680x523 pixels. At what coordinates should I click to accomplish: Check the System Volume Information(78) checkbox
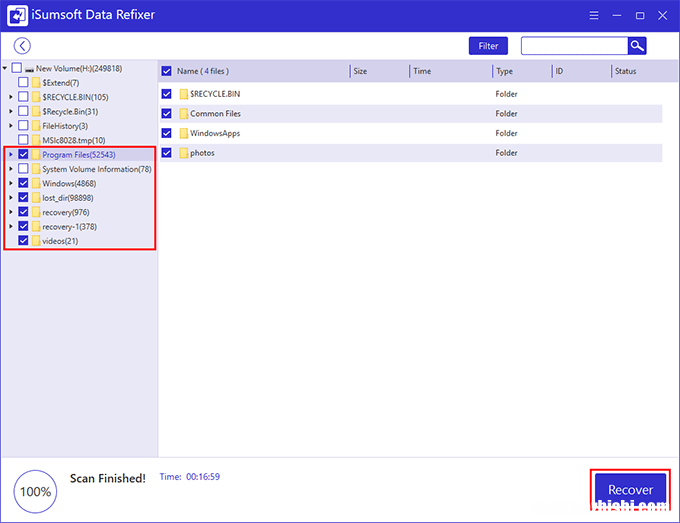(23, 168)
